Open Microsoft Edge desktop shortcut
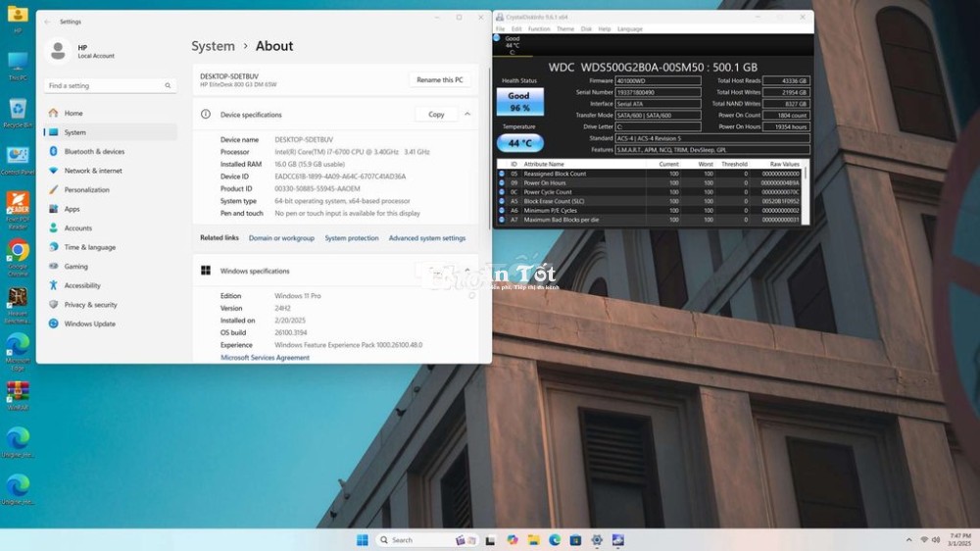The width and height of the screenshot is (980, 551). click(18, 352)
